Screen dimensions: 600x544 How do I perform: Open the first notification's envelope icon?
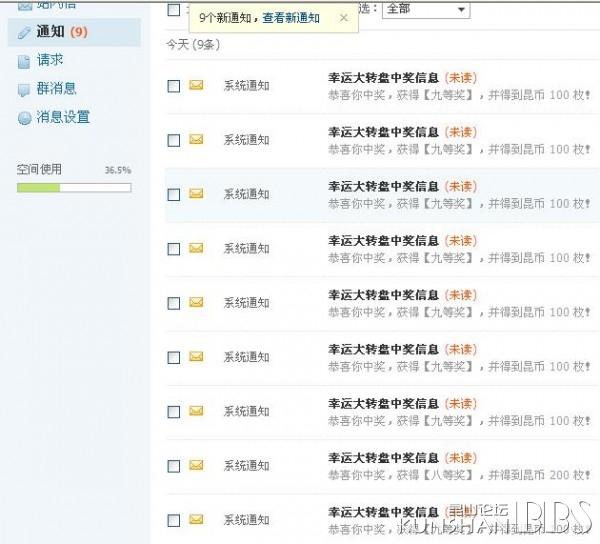pos(196,85)
